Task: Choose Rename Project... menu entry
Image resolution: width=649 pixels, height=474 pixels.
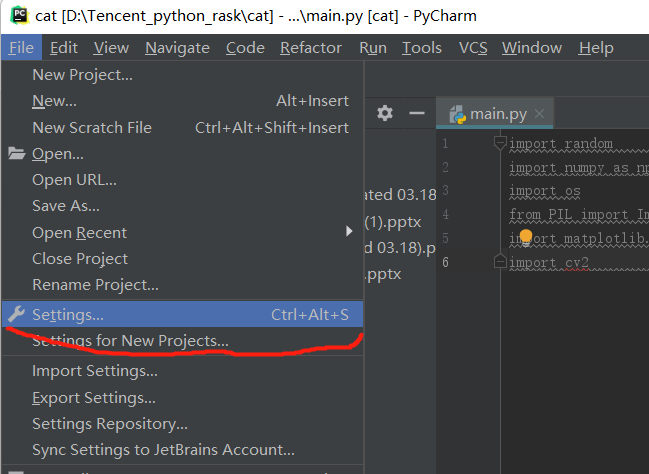Action: pyautogui.click(x=183, y=285)
